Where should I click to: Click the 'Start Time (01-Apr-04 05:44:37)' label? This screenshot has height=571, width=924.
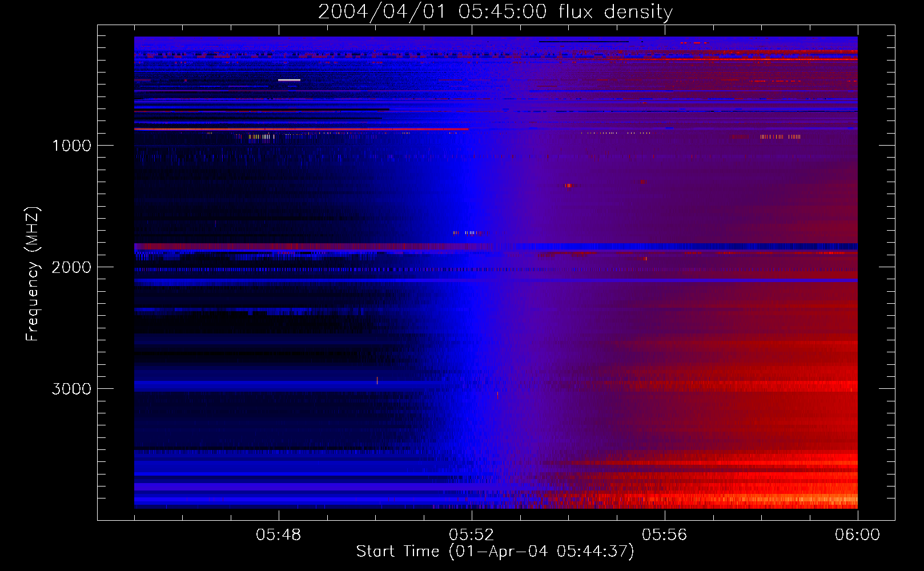pyautogui.click(x=495, y=552)
